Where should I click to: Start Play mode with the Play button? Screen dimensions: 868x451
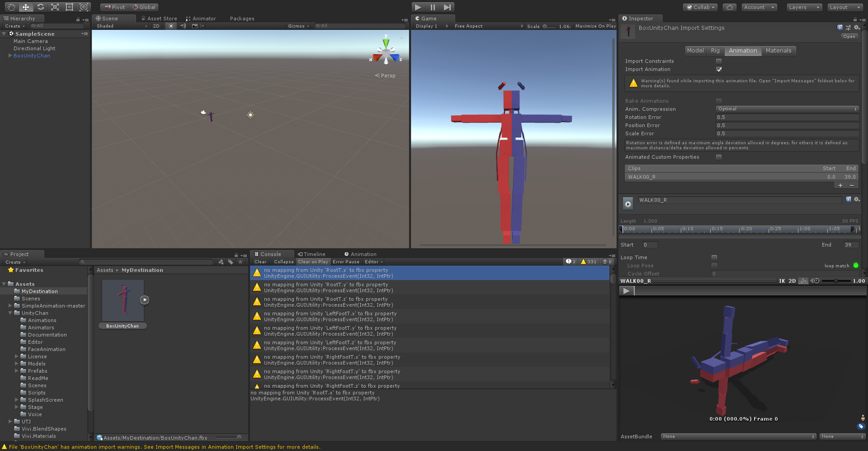click(418, 7)
